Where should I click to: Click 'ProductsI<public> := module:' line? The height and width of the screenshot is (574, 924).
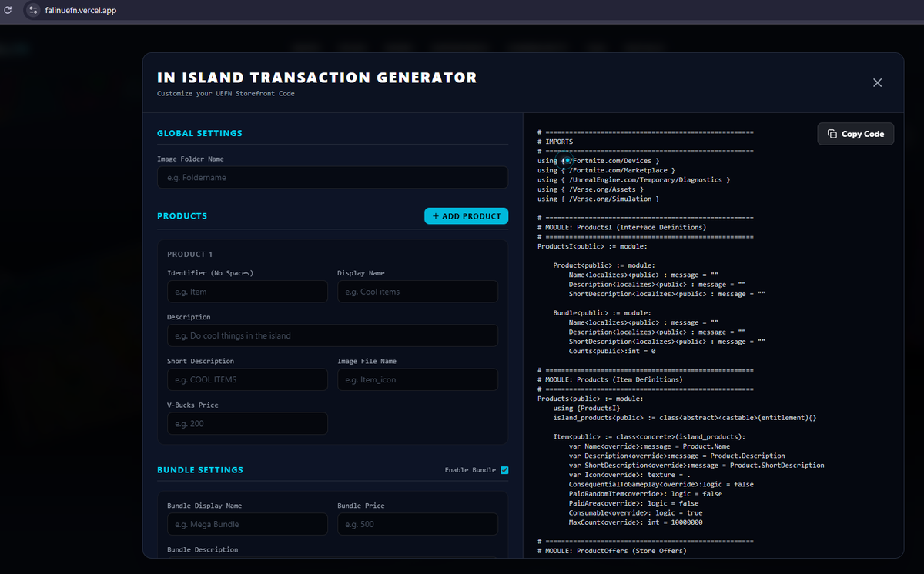[x=592, y=246]
